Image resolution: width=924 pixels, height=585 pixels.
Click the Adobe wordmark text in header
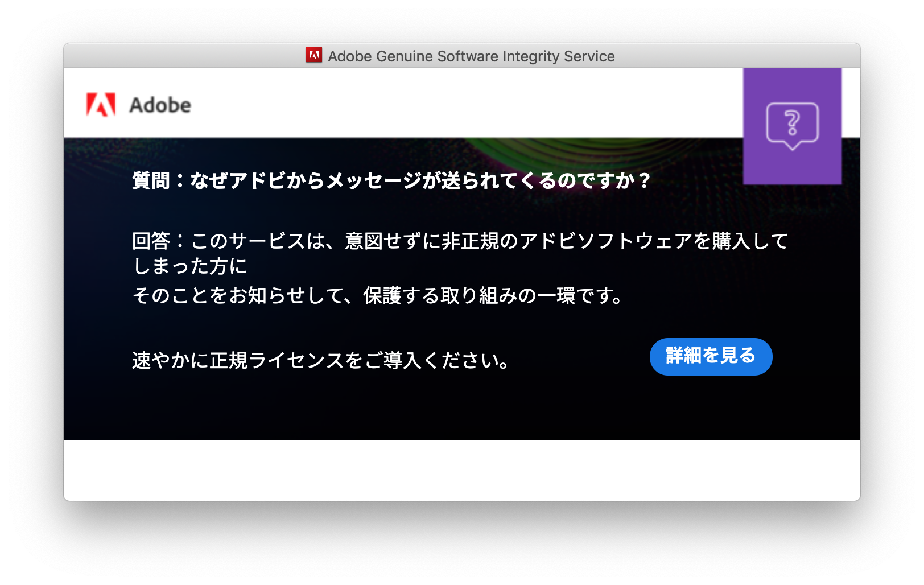160,105
